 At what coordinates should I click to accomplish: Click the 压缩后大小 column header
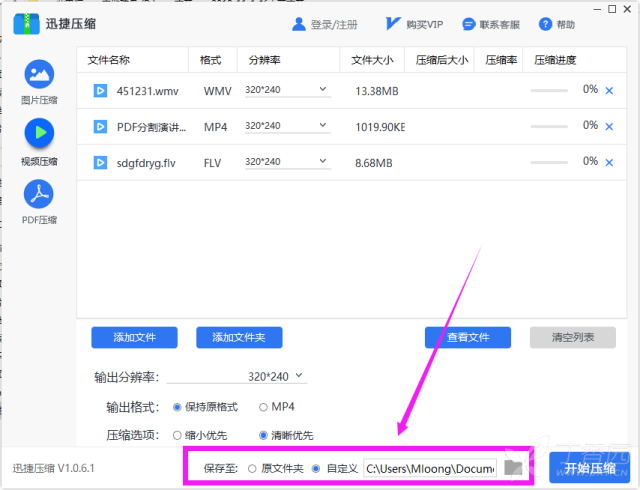click(442, 60)
